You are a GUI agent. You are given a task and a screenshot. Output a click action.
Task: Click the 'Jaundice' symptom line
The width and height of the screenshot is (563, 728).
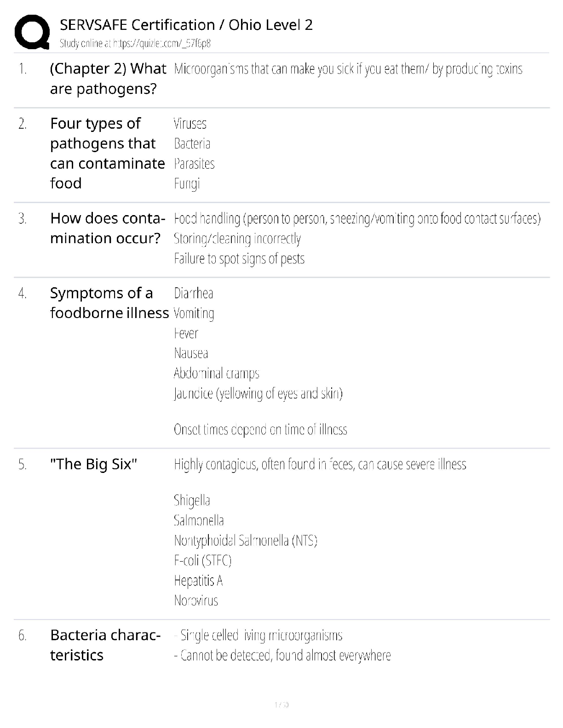258,393
